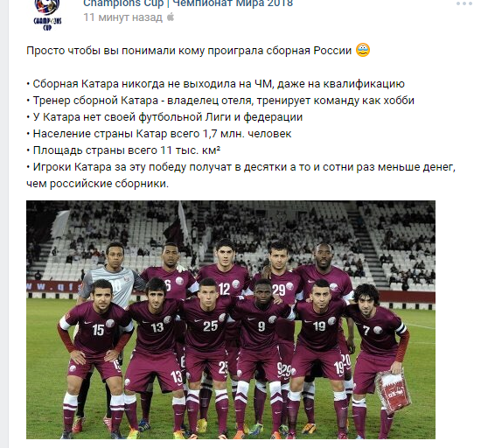488x448 pixels.
Task: Open the Champions Cup group avatar
Action: pyautogui.click(x=47, y=15)
